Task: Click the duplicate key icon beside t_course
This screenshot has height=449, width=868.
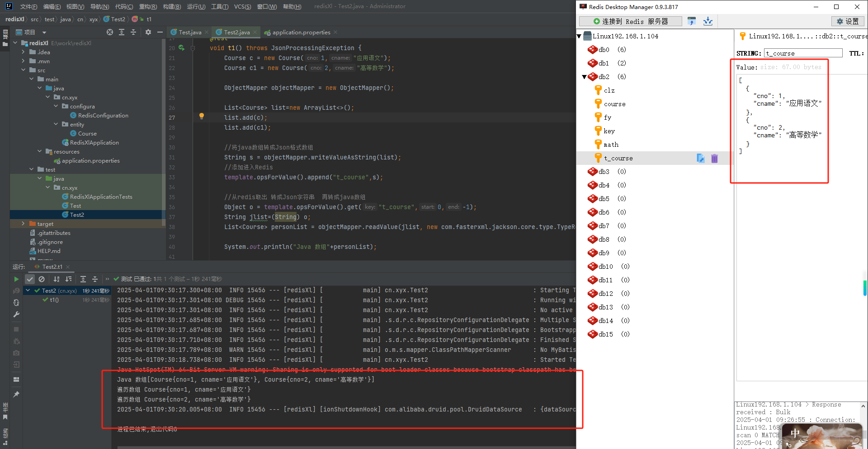Action: tap(700, 158)
